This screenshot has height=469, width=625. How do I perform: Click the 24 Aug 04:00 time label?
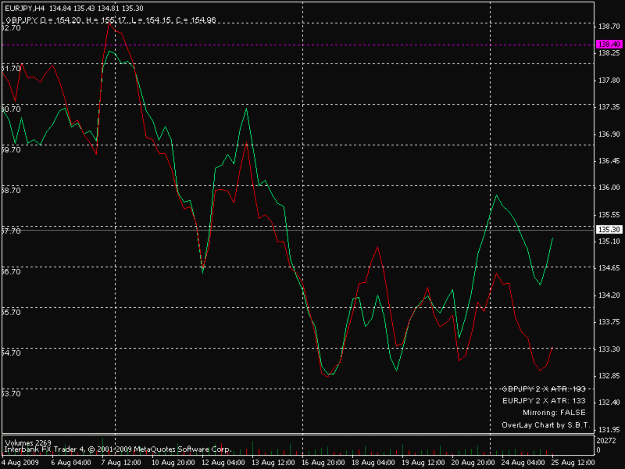pyautogui.click(x=523, y=463)
